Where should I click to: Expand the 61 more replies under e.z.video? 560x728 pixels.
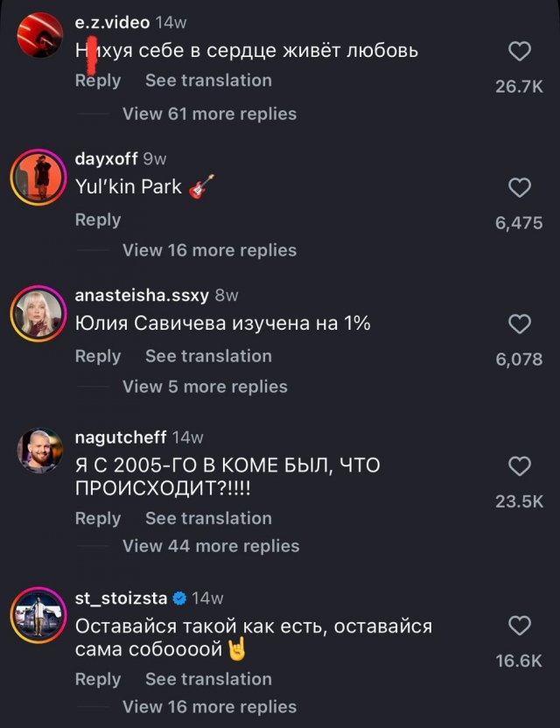click(x=206, y=113)
